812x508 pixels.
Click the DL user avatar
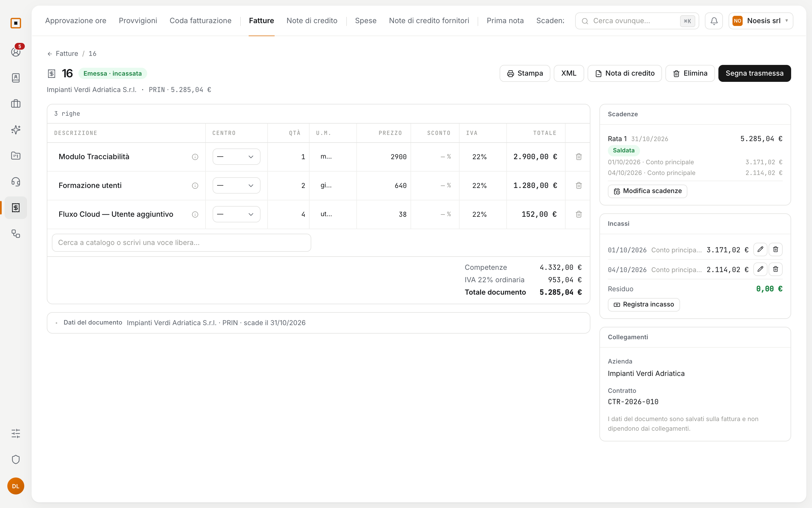[x=16, y=486]
